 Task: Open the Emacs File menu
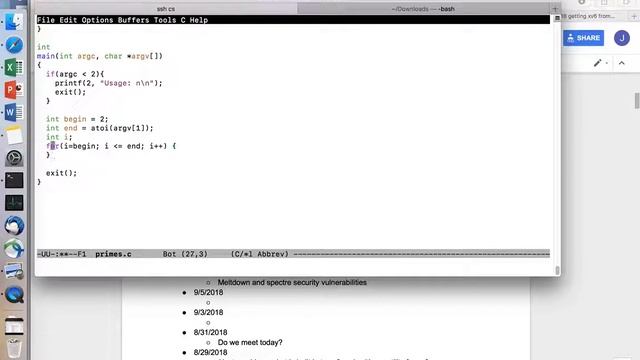click(46, 20)
